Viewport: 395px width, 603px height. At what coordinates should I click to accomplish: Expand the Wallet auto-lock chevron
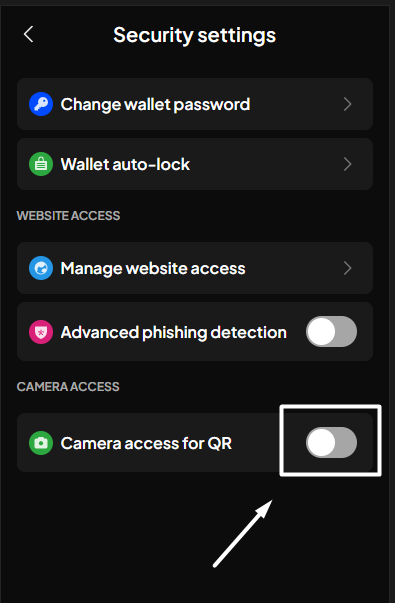(x=347, y=164)
